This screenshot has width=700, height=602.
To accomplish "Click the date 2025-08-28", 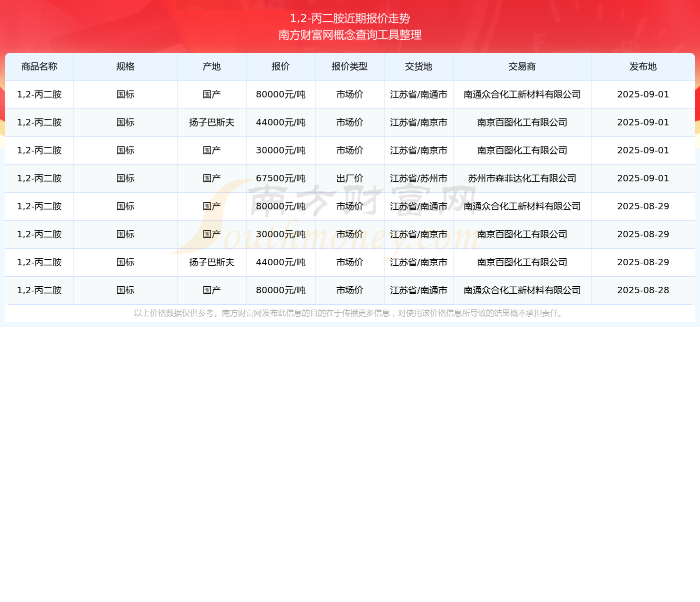I will point(643,290).
